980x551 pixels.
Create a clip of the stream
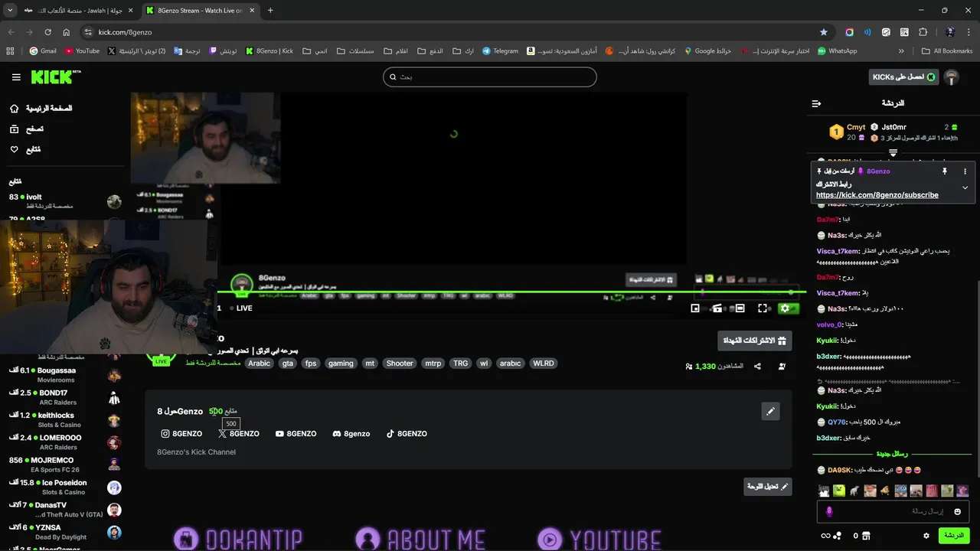pyautogui.click(x=717, y=308)
